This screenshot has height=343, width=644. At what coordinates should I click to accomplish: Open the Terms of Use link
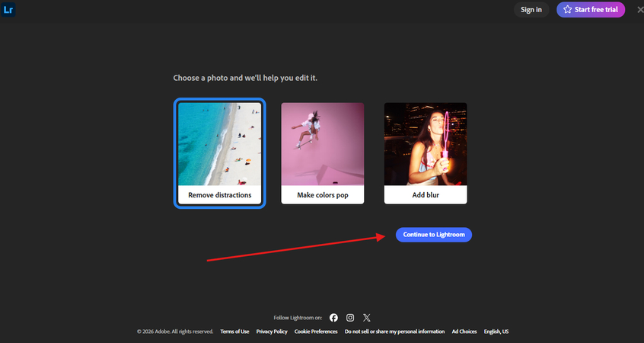tap(234, 332)
